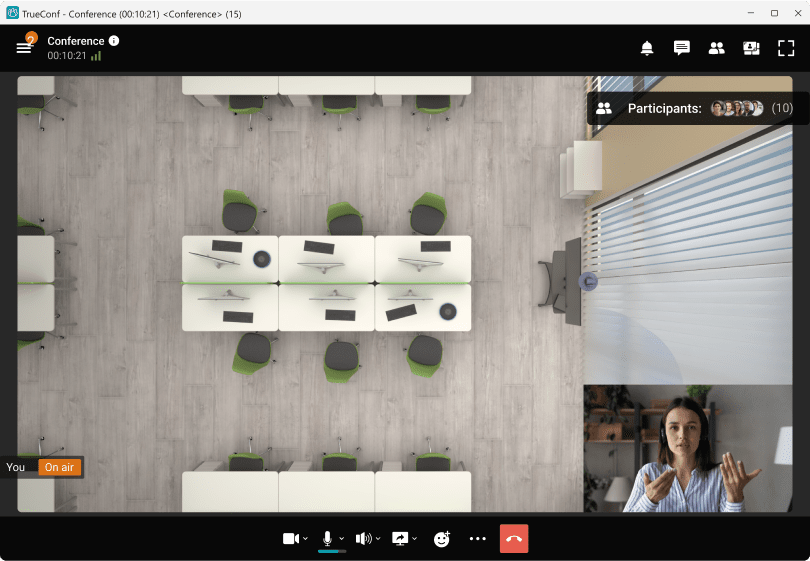Screen dimensions: 810x561
Task: Expand speaker options dropdown arrow
Action: (376, 539)
